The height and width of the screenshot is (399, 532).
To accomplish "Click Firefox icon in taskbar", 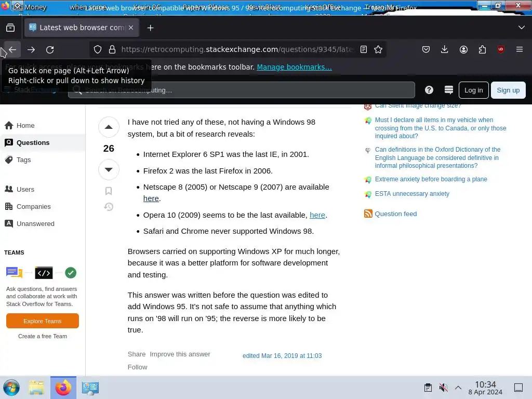I will (63, 388).
